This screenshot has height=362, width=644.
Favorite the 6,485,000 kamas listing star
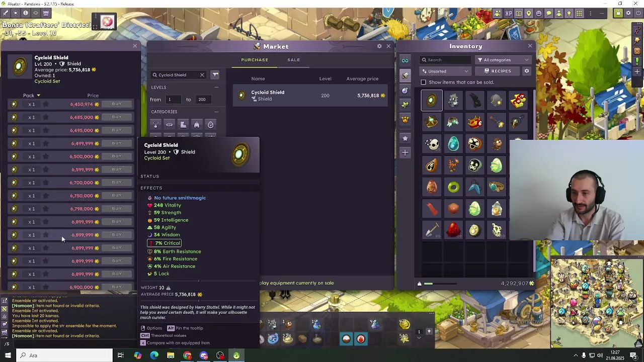46,117
